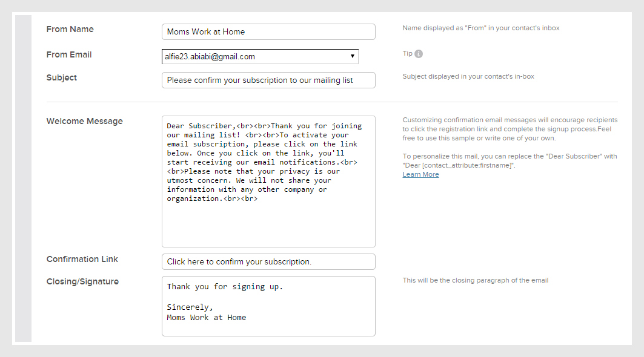This screenshot has width=644, height=357.
Task: Click the closing paragraph hint text
Action: [x=476, y=280]
